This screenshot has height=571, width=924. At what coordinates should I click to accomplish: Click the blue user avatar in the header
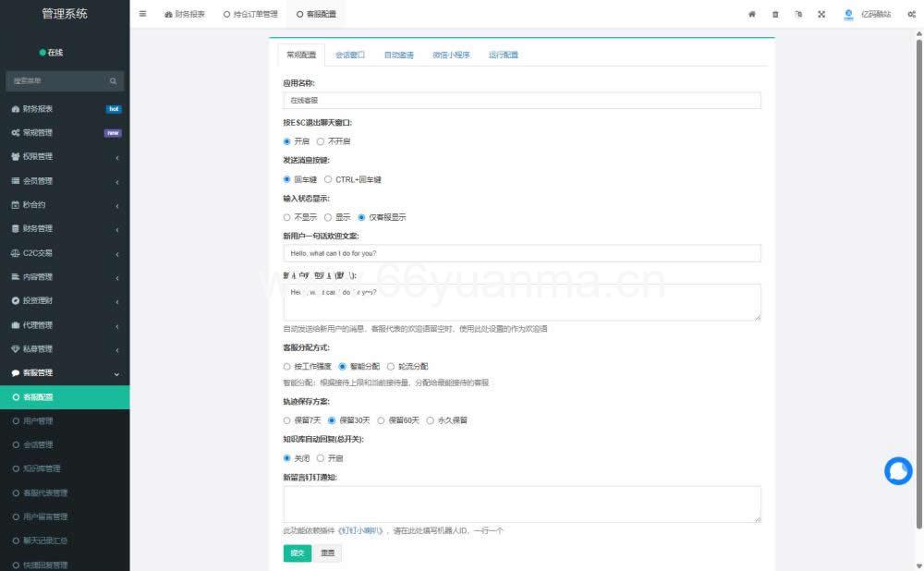point(848,14)
